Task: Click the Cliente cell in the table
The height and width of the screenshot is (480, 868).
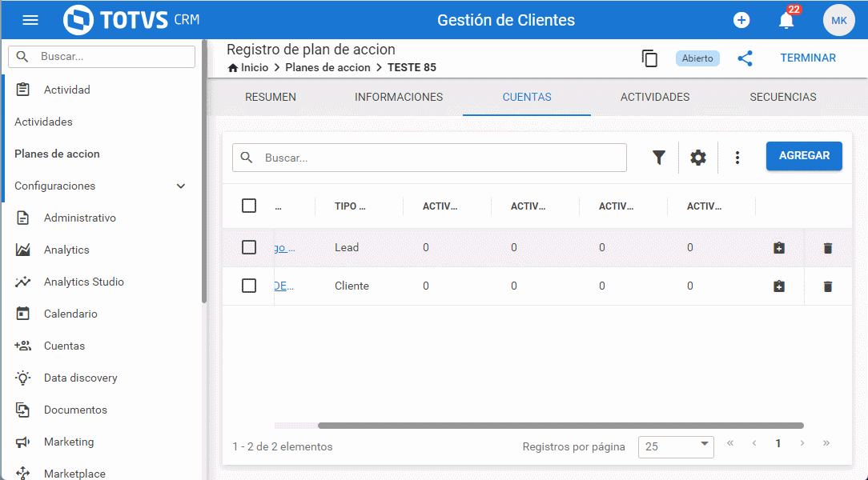Action: pos(352,286)
